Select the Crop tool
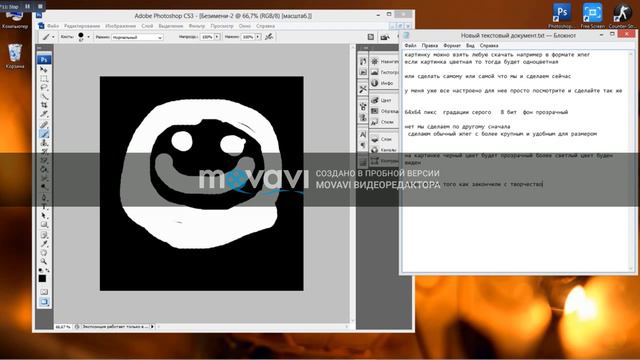The image size is (640, 360). [x=44, y=105]
